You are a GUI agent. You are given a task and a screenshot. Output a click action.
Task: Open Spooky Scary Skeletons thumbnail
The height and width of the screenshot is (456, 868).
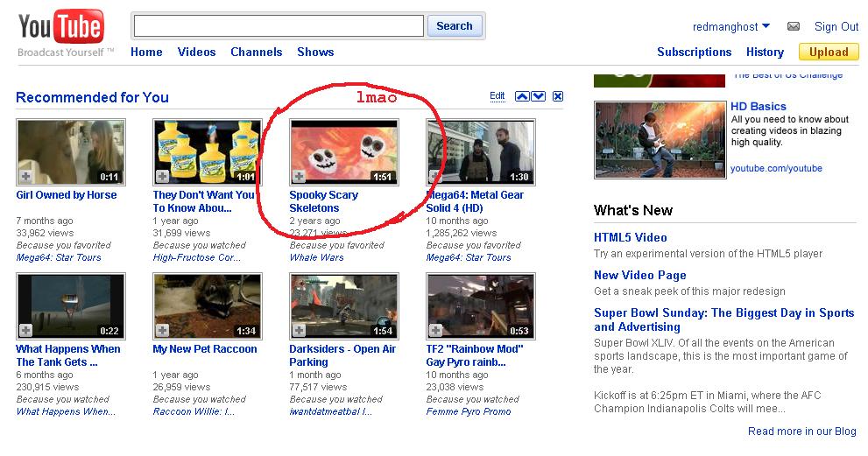[x=343, y=152]
